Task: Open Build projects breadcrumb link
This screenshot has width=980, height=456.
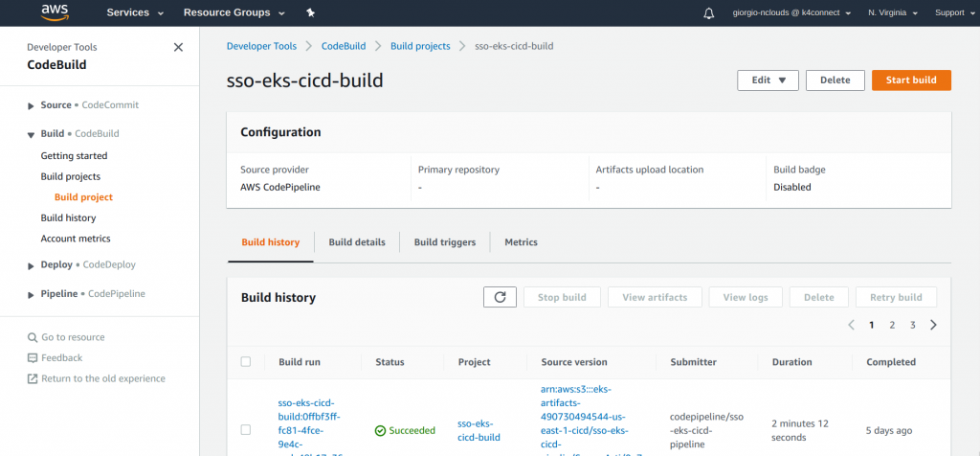Action: (x=420, y=46)
